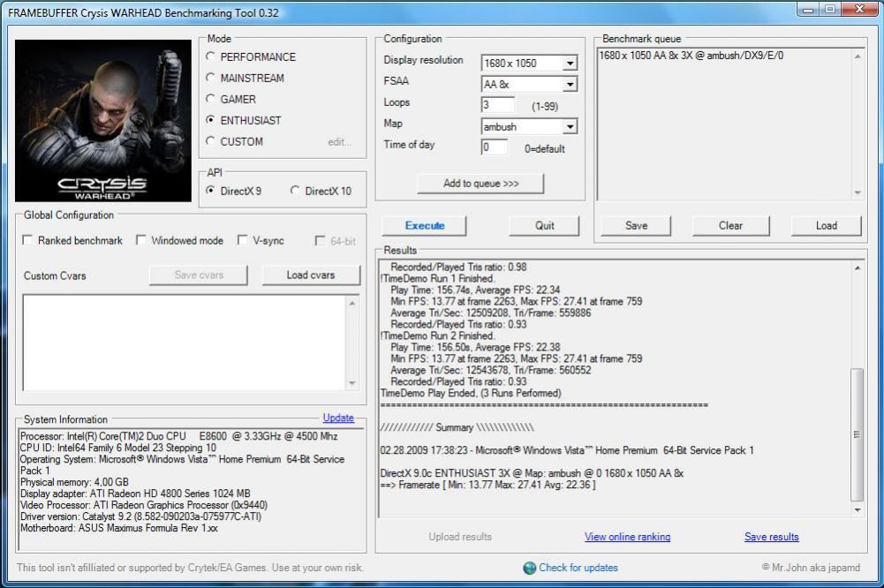Select the queued 1680x1050 ambush benchmark entry

(x=691, y=56)
